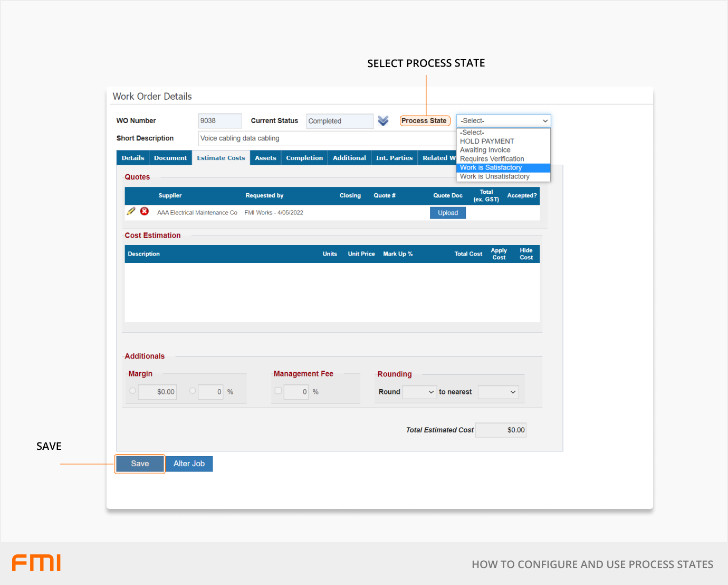728x585 pixels.
Task: Open the Assets tab
Action: pyautogui.click(x=265, y=158)
